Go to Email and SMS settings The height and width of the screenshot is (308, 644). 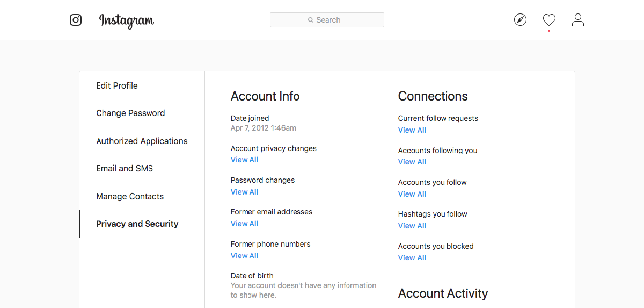[x=125, y=168]
